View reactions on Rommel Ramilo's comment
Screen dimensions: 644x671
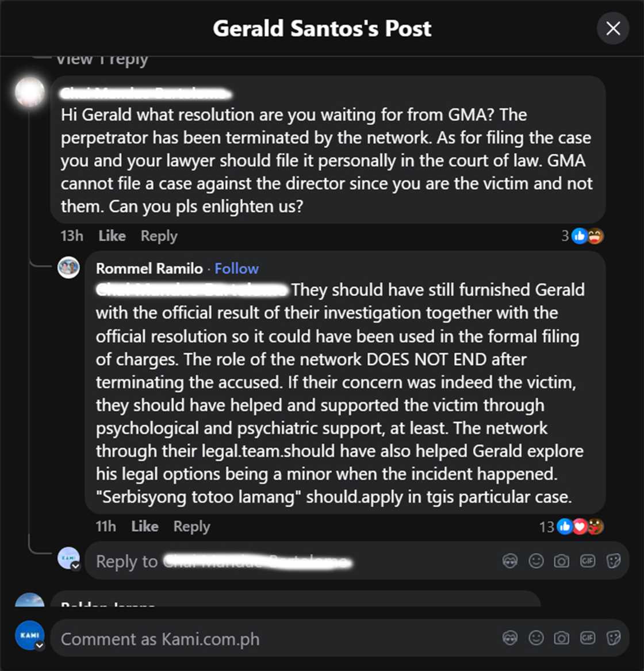point(583,526)
